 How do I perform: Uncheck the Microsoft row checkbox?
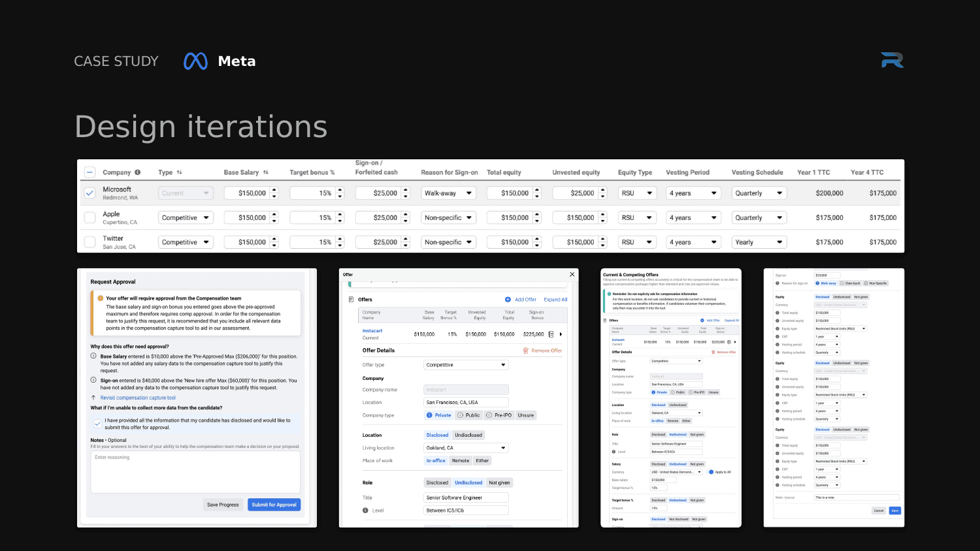pos(90,193)
